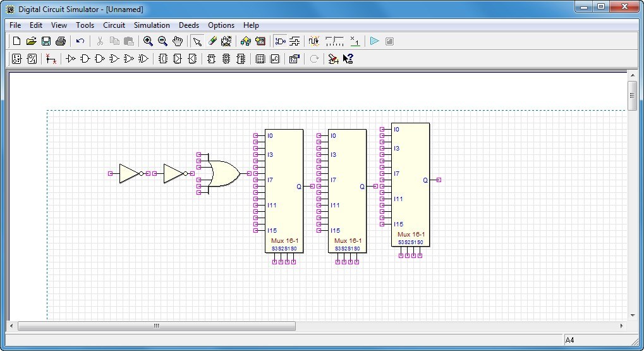Open the output components icon
The height and width of the screenshot is (351, 644).
tap(32, 59)
